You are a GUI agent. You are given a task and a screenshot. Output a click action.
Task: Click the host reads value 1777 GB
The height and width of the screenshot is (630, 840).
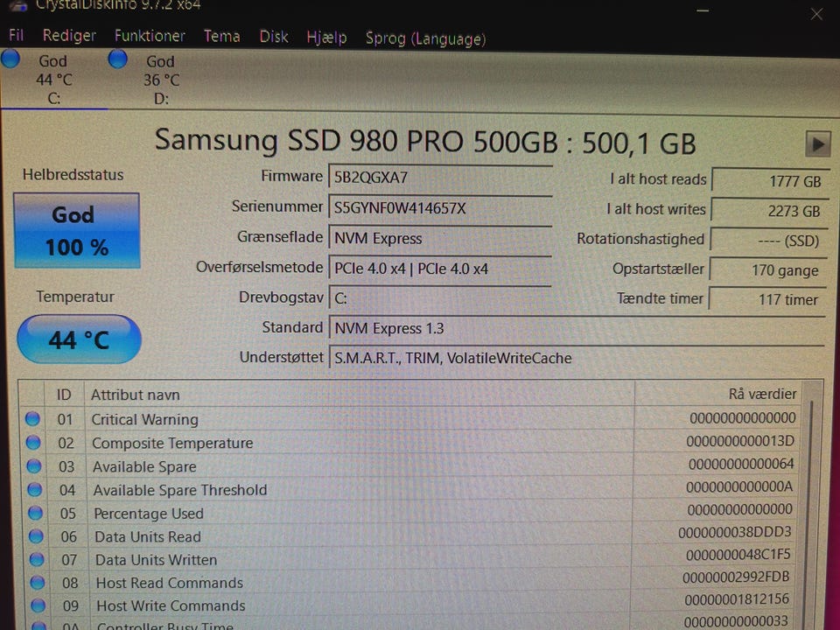770,180
